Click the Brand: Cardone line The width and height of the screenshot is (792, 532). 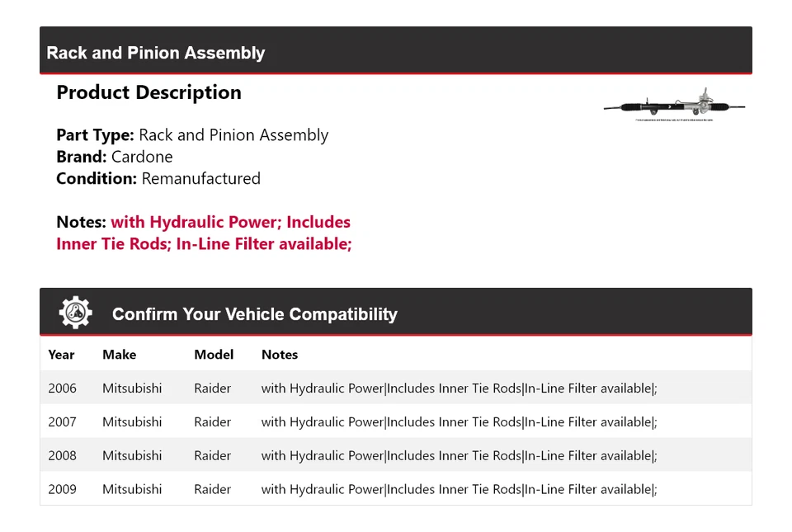click(115, 157)
